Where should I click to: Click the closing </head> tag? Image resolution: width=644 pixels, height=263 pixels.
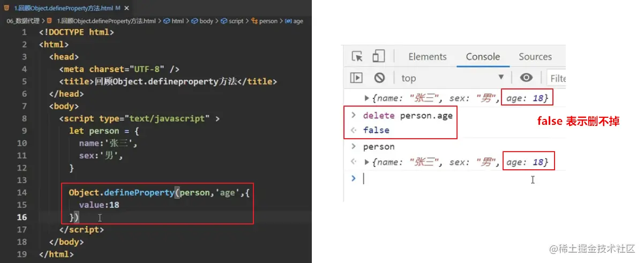[66, 94]
